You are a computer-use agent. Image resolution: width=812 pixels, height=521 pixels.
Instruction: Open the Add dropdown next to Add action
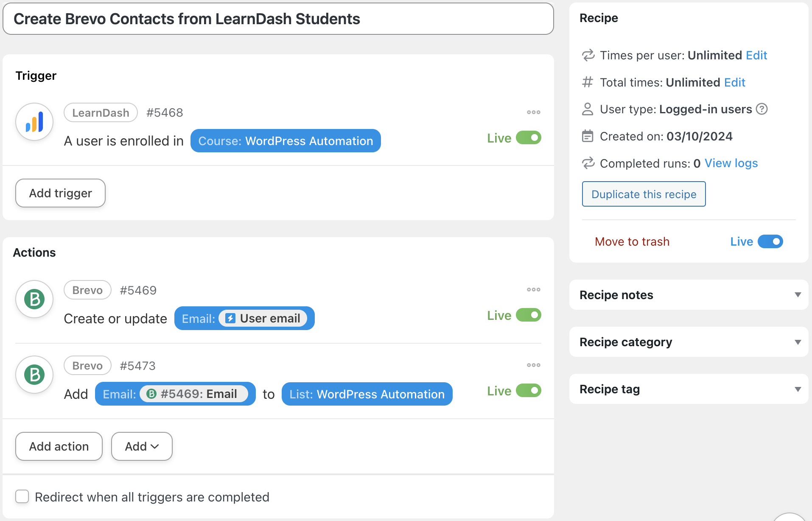tap(142, 446)
